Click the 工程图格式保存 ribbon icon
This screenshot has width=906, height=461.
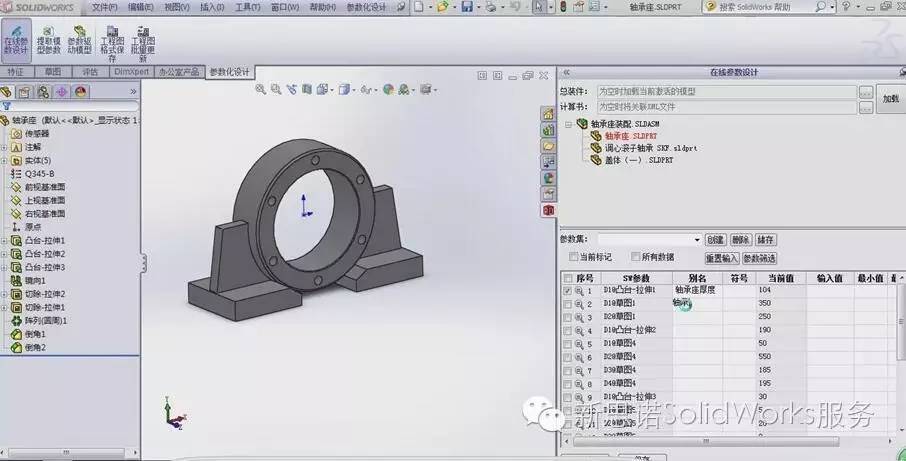pyautogui.click(x=112, y=44)
